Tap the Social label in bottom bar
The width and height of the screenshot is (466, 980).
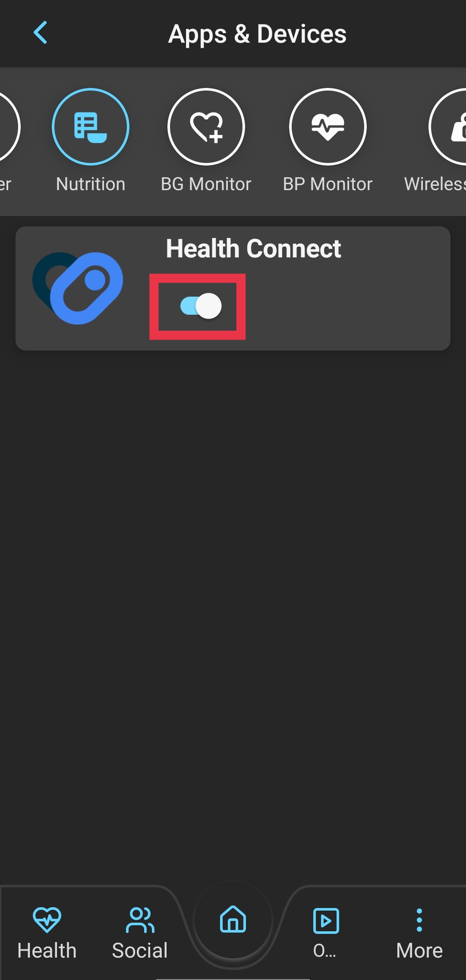point(140,951)
